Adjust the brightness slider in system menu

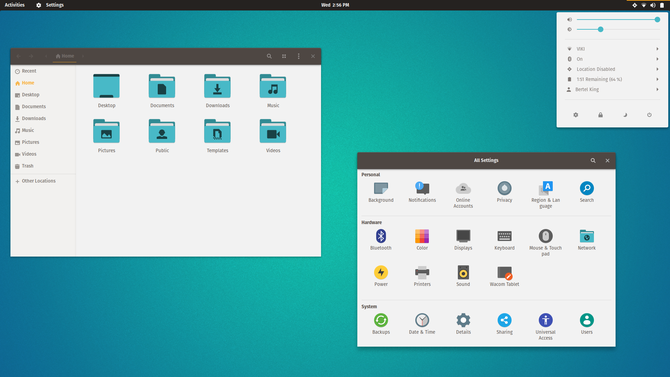coord(618,29)
